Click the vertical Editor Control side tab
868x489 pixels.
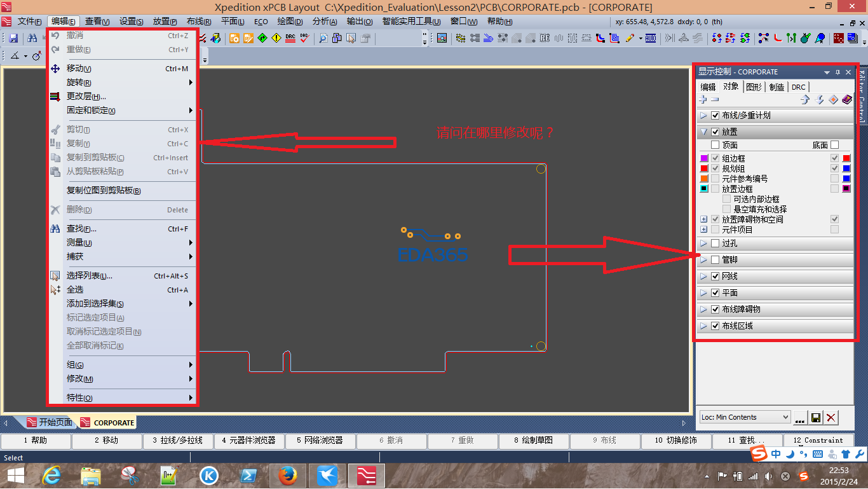[x=862, y=95]
